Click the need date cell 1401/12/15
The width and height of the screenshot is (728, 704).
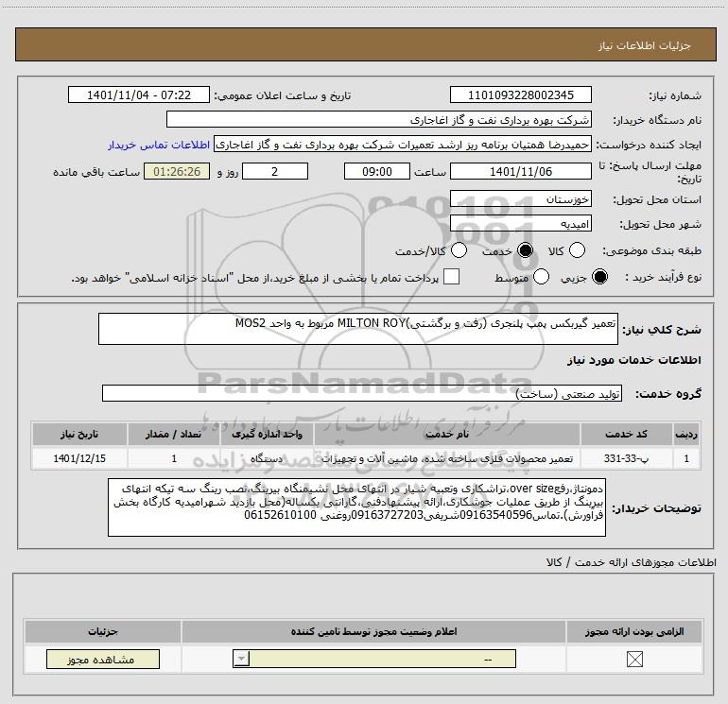[79, 458]
